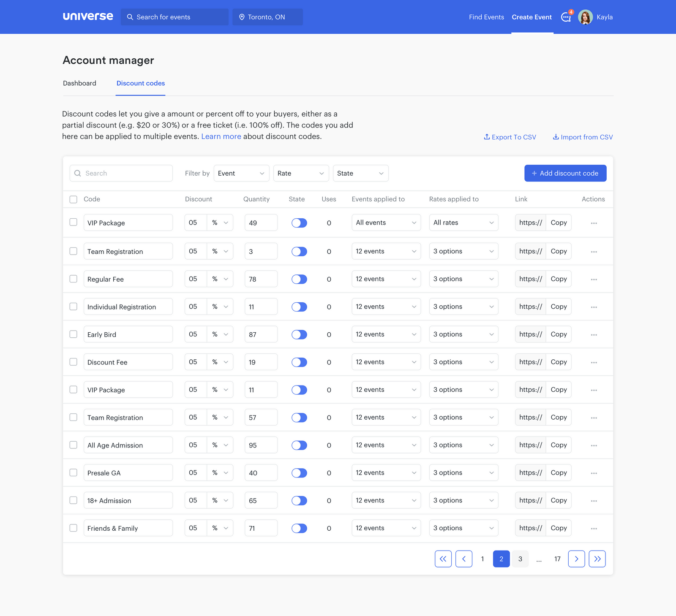Select all rows with header checkbox
Viewport: 676px width, 616px height.
tap(73, 199)
